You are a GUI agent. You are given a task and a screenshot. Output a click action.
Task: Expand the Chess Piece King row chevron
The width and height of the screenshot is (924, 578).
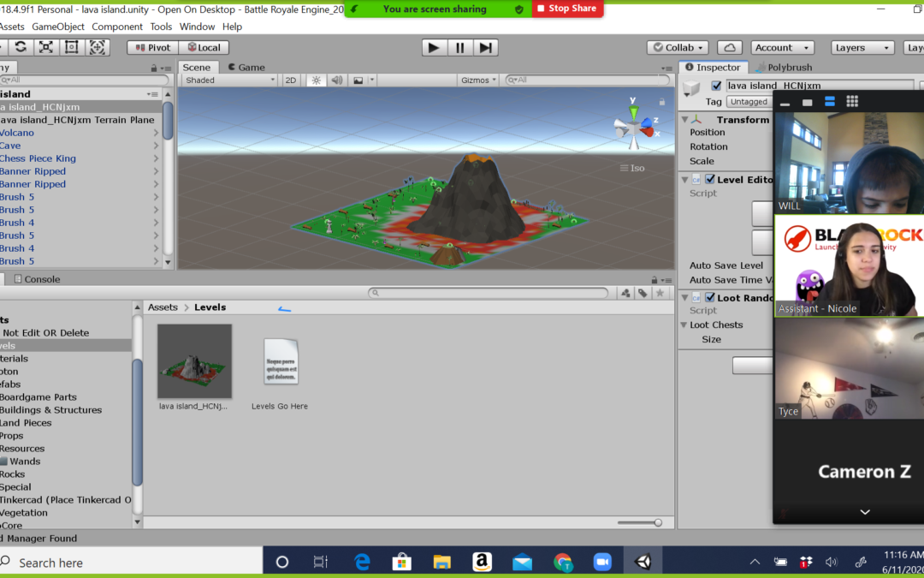157,158
